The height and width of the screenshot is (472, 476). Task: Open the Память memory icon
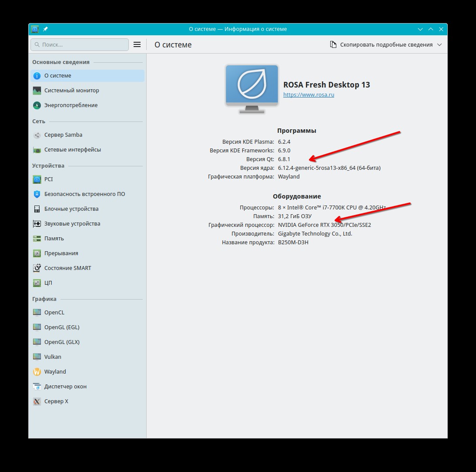click(37, 239)
